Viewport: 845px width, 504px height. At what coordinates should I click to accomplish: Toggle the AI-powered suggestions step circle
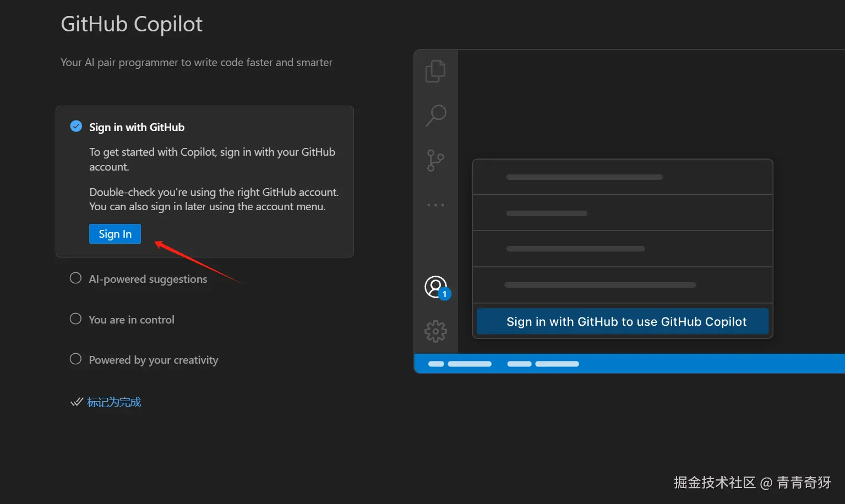pos(76,278)
